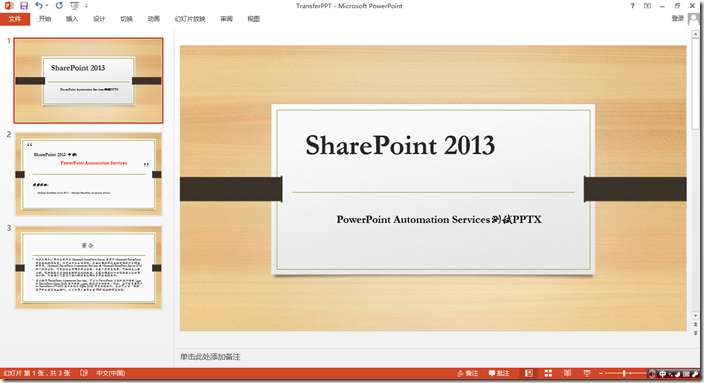
Task: Click the user account avatar icon
Action: [x=694, y=19]
